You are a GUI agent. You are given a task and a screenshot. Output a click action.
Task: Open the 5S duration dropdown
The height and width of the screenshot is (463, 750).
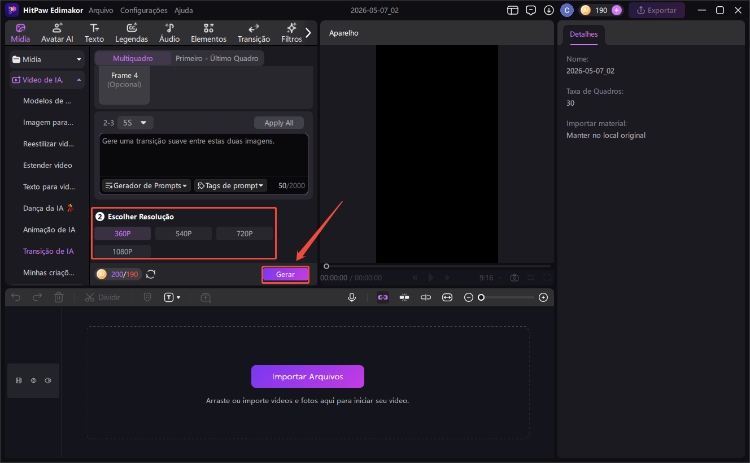135,123
